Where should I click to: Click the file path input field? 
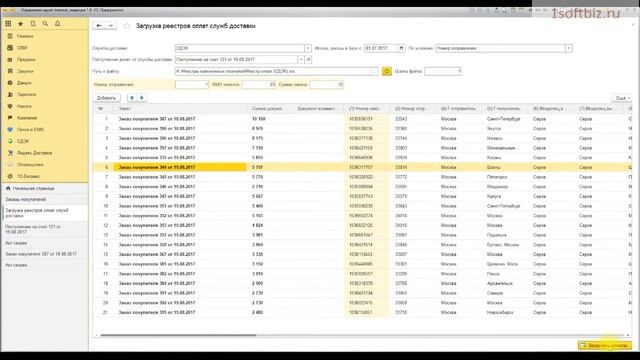point(273,71)
